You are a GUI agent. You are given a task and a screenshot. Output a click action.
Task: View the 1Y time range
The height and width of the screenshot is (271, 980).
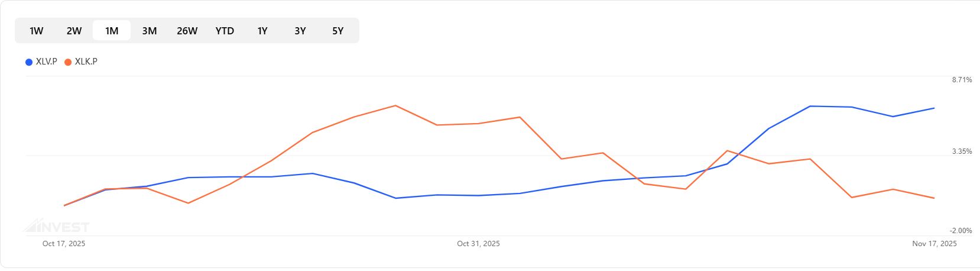[x=262, y=31]
